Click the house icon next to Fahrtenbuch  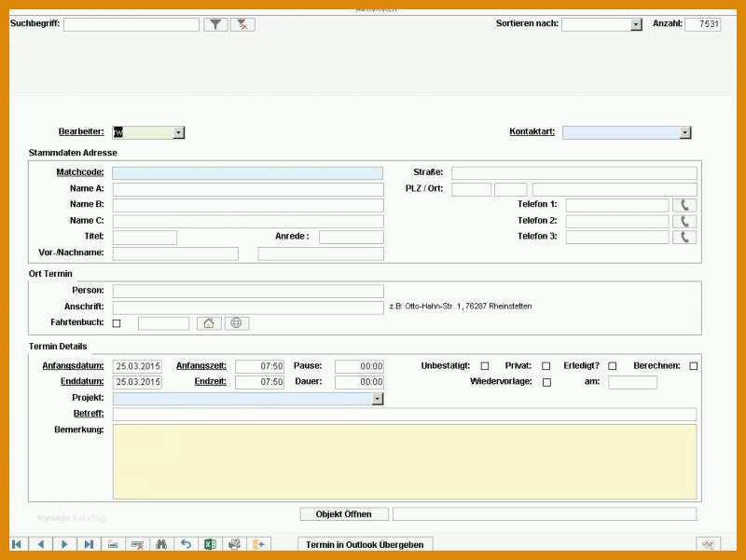coord(209,323)
